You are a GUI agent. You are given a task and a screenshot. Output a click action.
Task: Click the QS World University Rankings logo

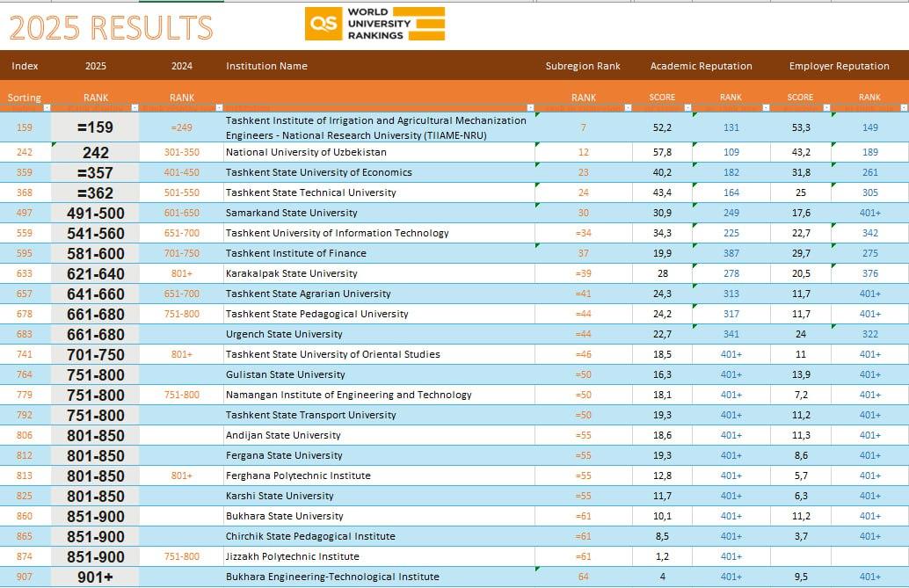375,25
